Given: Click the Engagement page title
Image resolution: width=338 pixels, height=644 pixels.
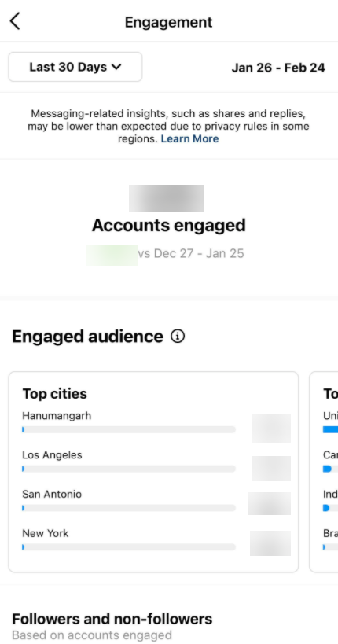Looking at the screenshot, I should [169, 22].
